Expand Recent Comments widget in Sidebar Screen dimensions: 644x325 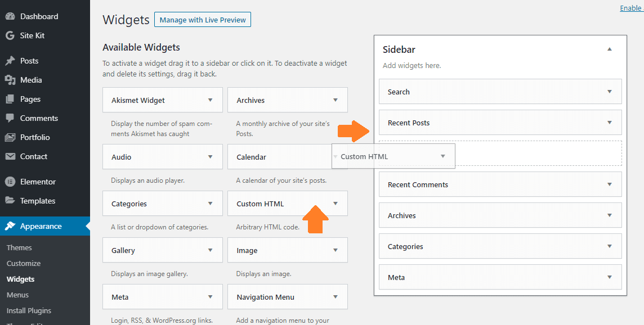point(610,184)
